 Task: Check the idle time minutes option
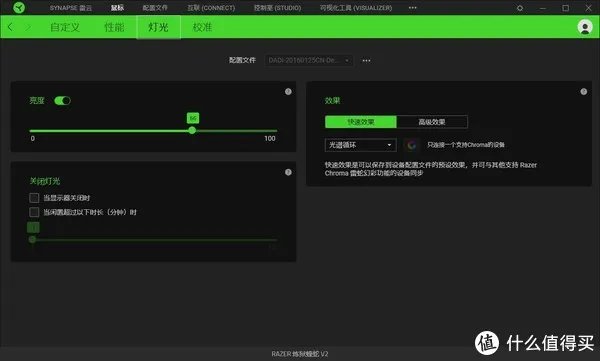[34, 212]
